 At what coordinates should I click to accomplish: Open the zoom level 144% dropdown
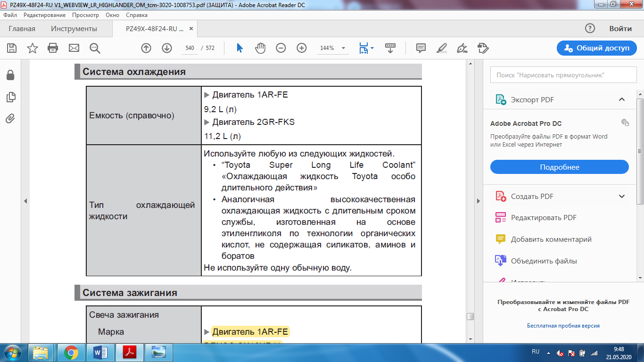point(343,48)
